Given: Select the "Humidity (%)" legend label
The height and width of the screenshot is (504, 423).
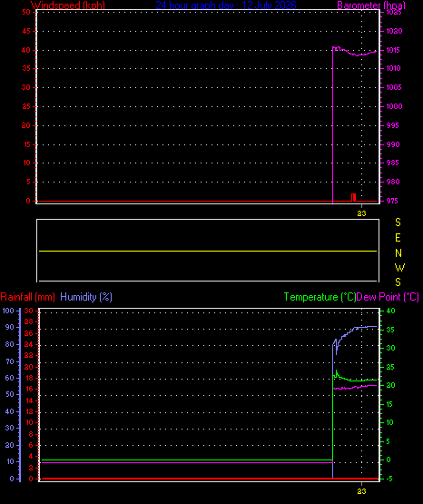Looking at the screenshot, I should click(x=86, y=297).
